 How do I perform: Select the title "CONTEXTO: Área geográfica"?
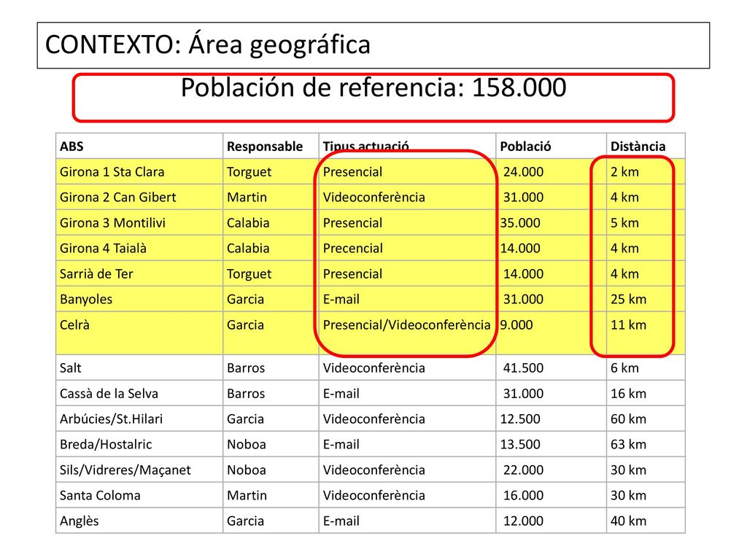coord(208,44)
